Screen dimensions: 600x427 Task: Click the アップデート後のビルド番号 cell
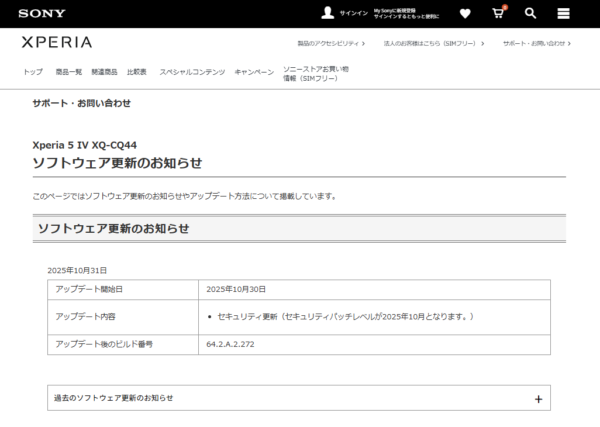(123, 344)
